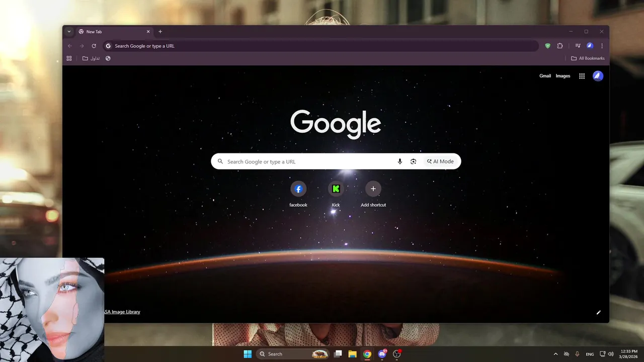Open the taskbar app with red badge
Viewport: 644px width, 362px height.
pyautogui.click(x=397, y=354)
